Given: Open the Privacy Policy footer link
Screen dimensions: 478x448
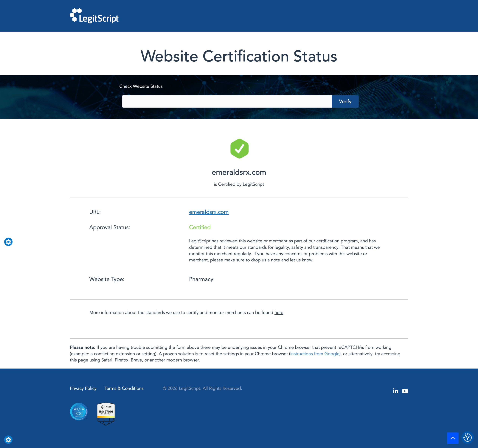Looking at the screenshot, I should [83, 388].
